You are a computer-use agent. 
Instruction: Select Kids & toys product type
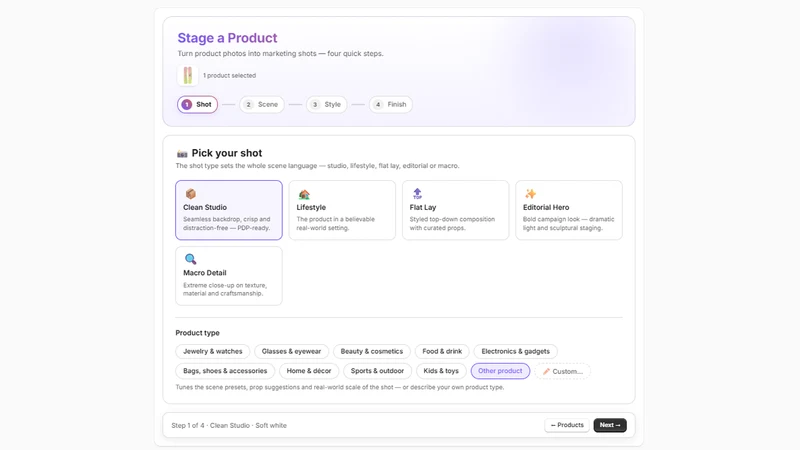coord(441,371)
